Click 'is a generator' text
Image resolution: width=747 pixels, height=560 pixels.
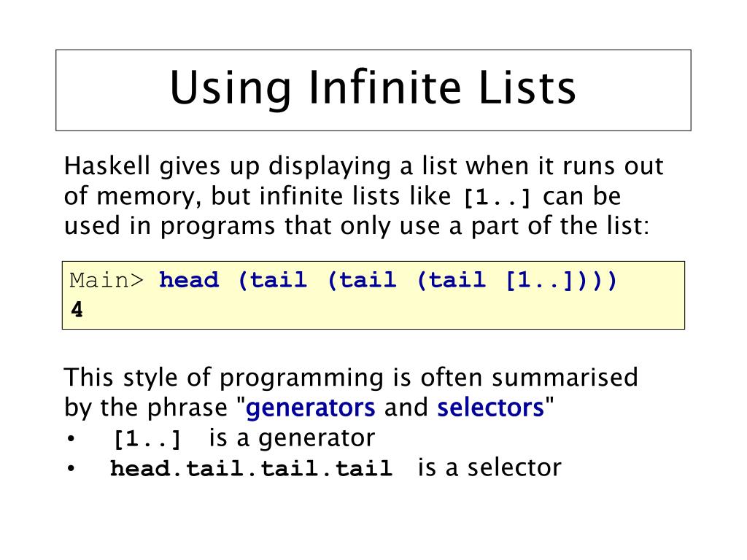point(292,438)
